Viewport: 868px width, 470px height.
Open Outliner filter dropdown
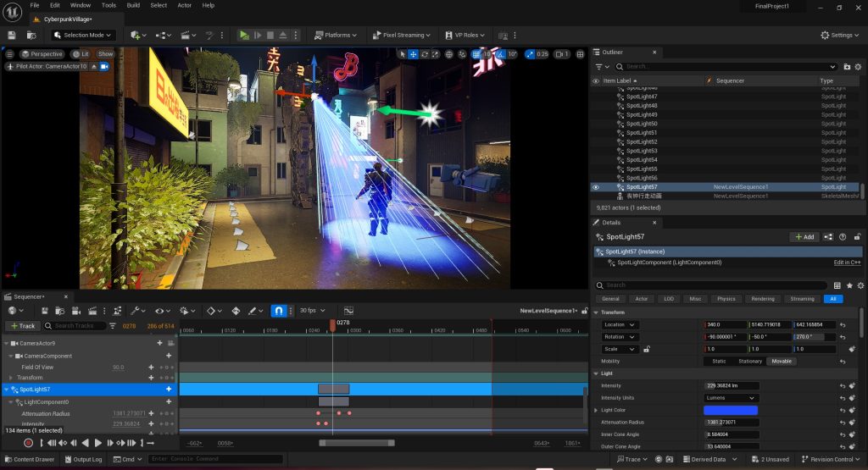(x=602, y=66)
